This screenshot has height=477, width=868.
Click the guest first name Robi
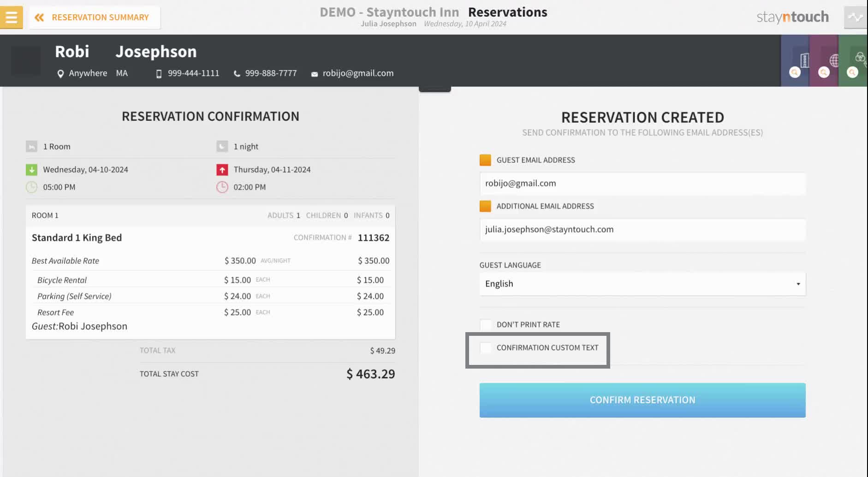72,52
